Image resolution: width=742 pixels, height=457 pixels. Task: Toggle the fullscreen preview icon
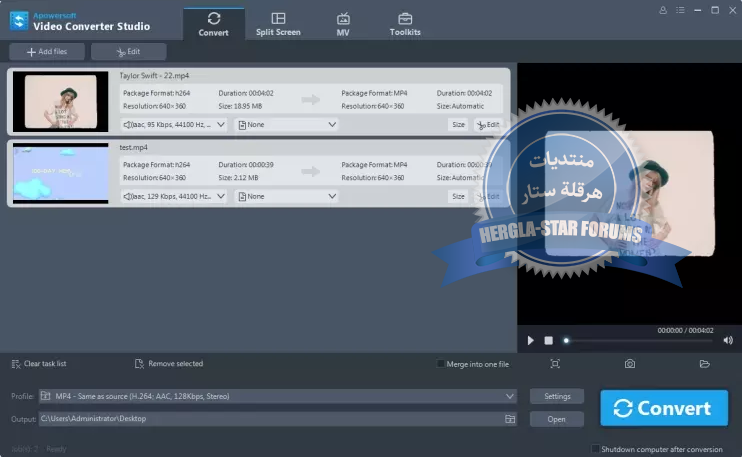coord(555,363)
